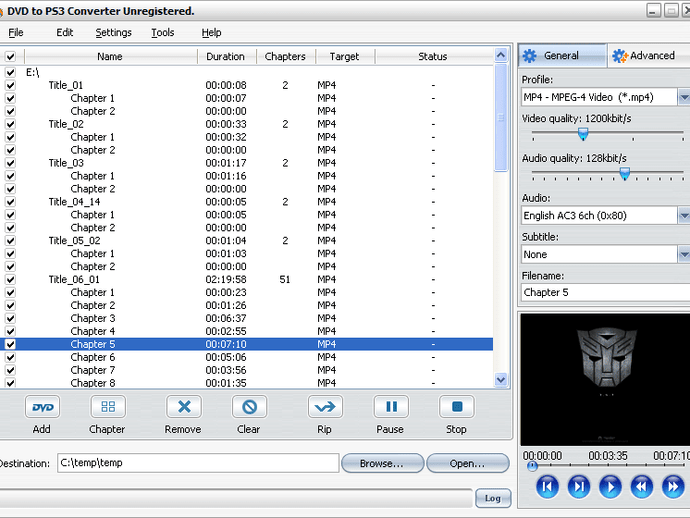690x518 pixels.
Task: Click duration 02:19:58 of Title_06_01
Action: (x=226, y=279)
